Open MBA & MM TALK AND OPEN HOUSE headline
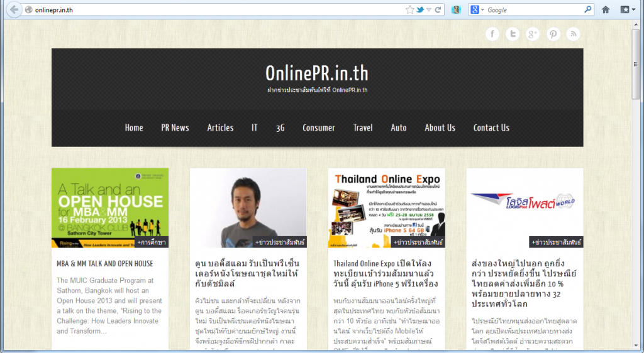644x353 pixels. point(105,264)
